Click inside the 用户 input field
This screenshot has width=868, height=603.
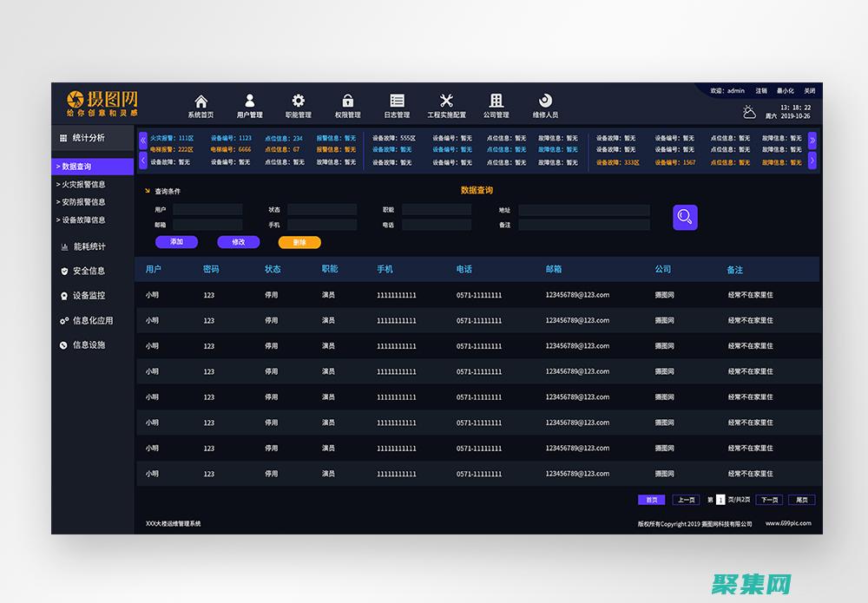coord(208,208)
